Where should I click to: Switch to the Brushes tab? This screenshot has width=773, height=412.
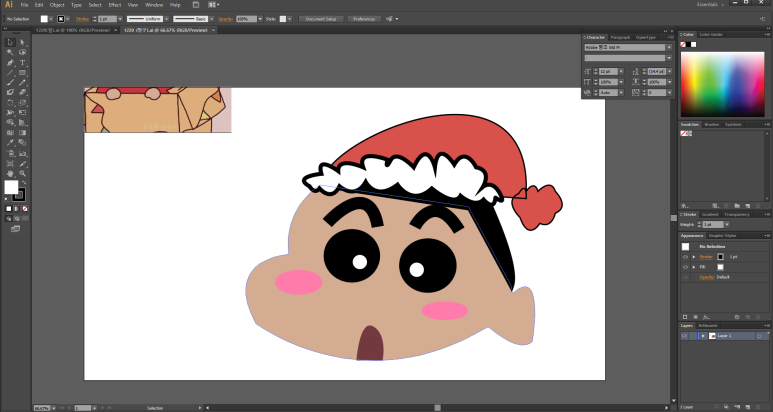click(711, 125)
